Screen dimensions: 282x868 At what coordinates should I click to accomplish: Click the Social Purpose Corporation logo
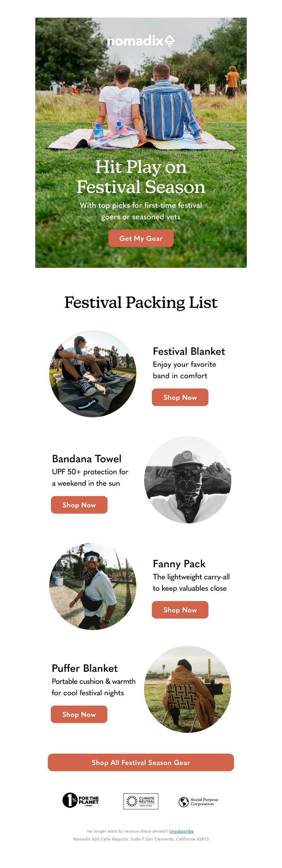point(198,802)
